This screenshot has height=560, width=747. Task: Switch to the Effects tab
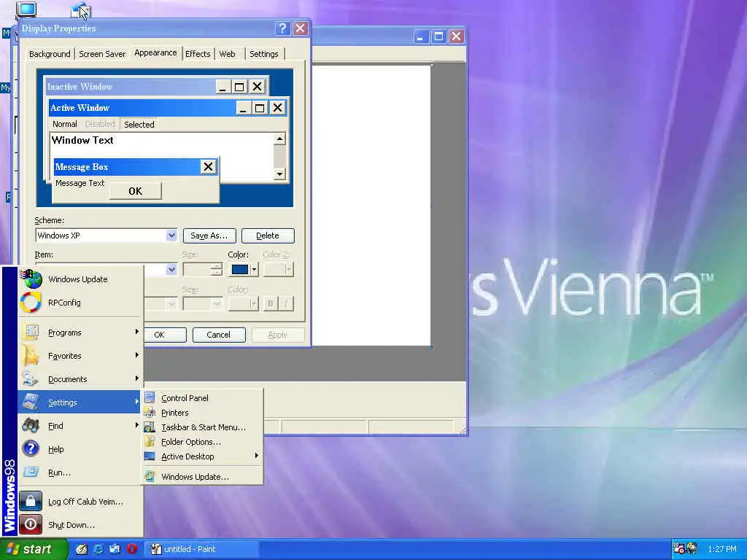198,54
